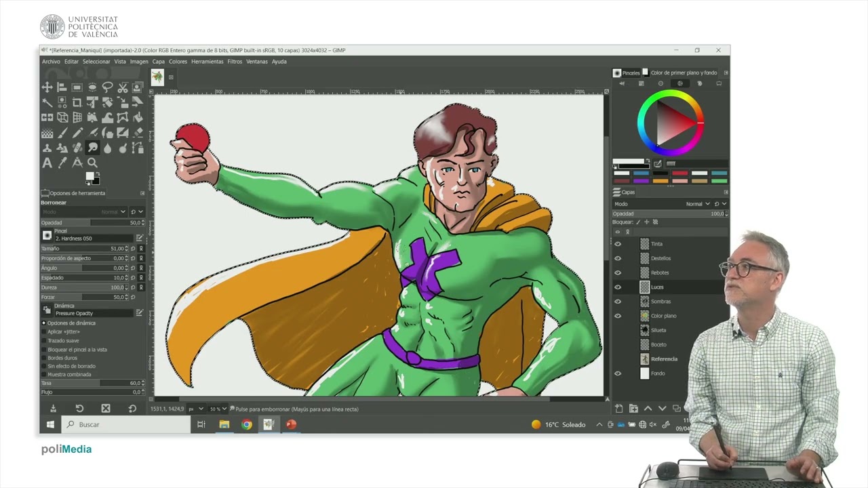
Task: Select the Paintbrush tool
Action: [x=62, y=133]
